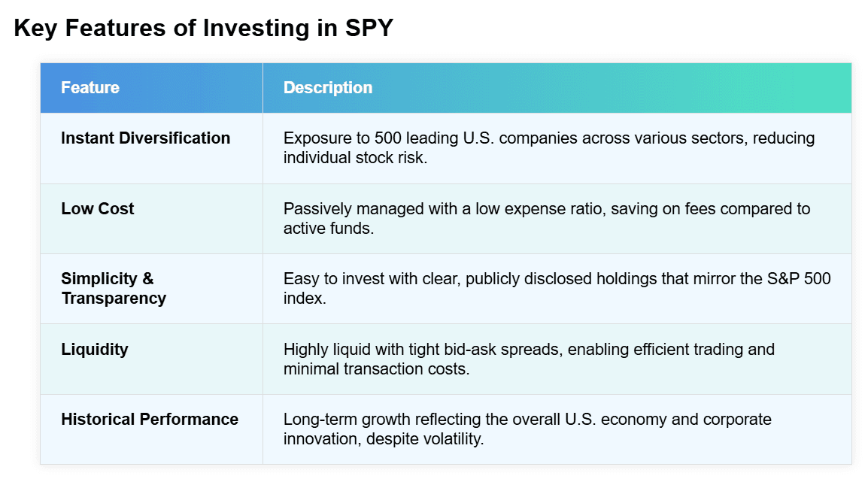Click the 'Key Features of Investing in SPY' heading

203,28
